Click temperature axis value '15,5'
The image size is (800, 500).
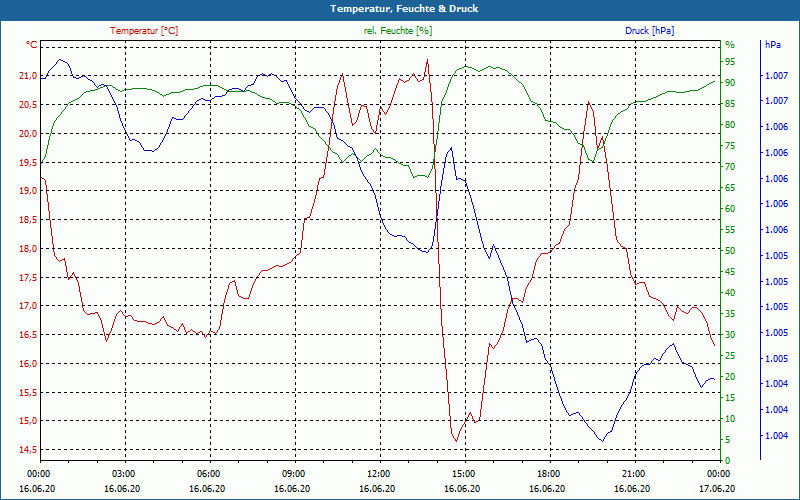[29, 392]
